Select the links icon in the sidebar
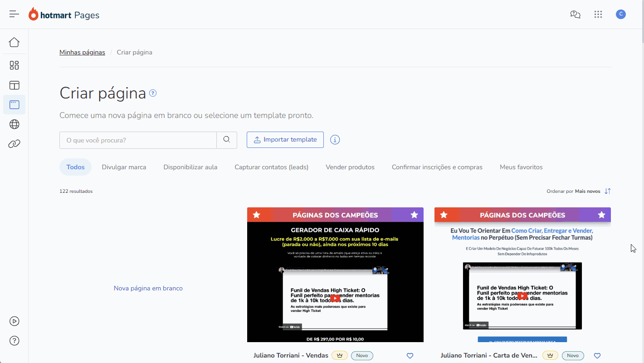This screenshot has width=644, height=363. [x=14, y=143]
